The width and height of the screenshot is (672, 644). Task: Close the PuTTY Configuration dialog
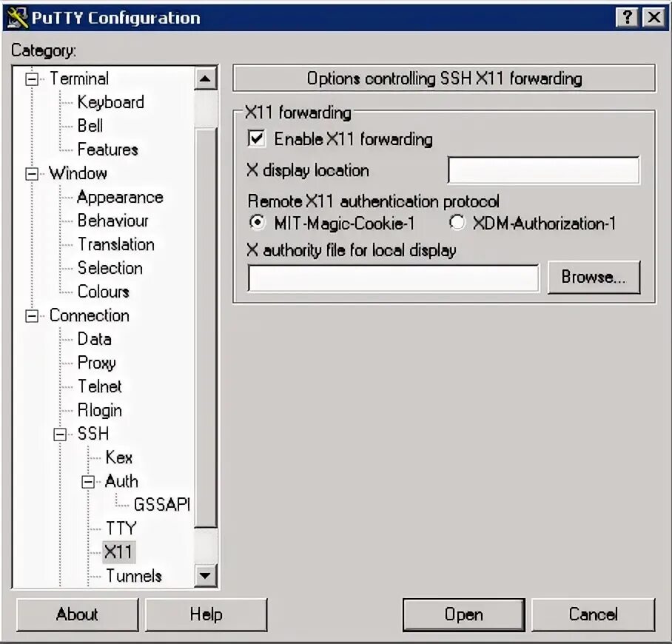point(654,18)
